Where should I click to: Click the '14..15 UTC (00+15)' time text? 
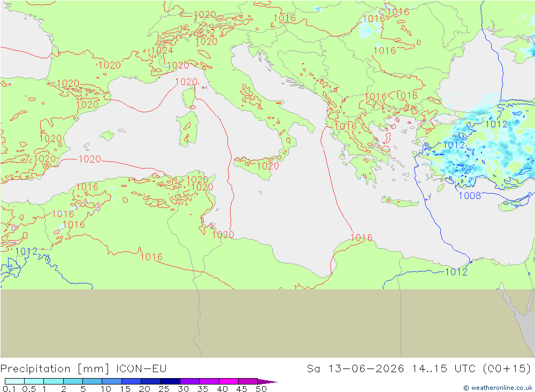(471, 369)
